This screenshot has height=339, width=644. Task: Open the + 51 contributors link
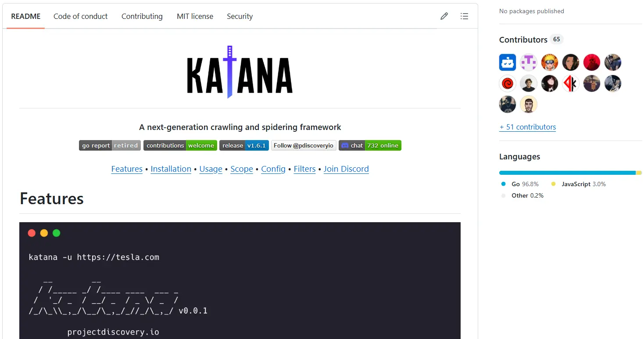click(x=528, y=127)
